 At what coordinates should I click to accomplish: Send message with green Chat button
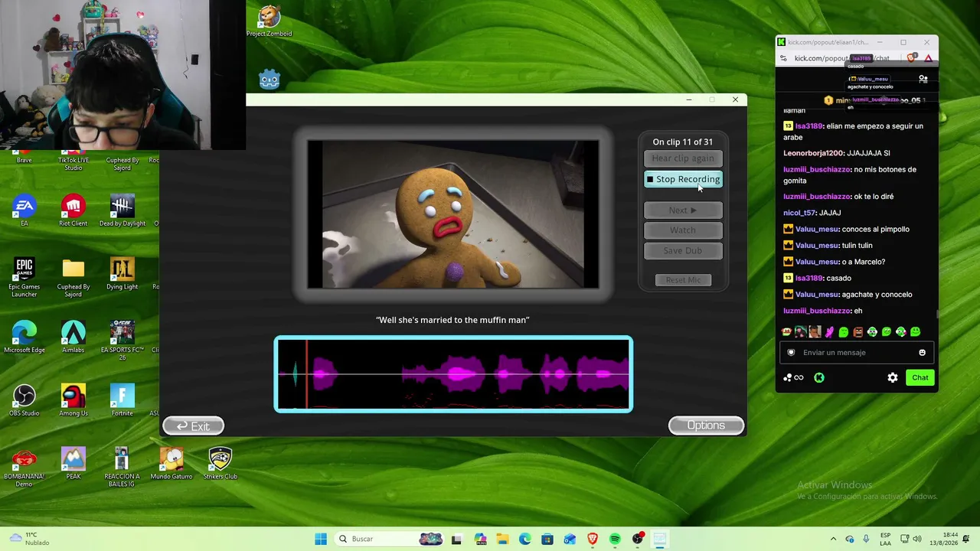pyautogui.click(x=920, y=377)
